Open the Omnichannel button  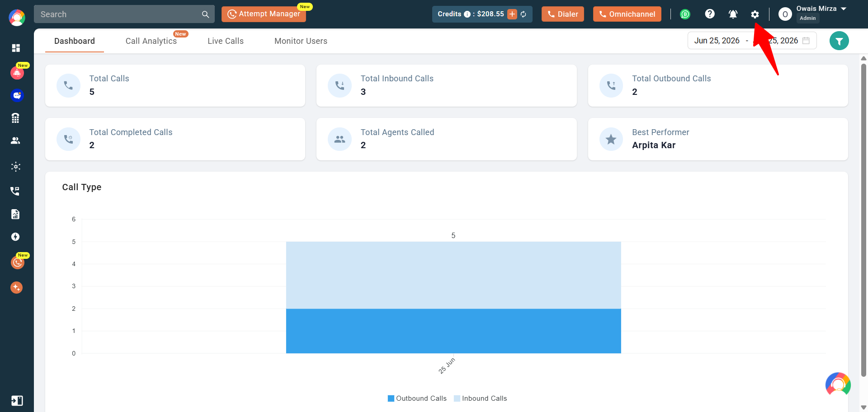[x=627, y=14]
